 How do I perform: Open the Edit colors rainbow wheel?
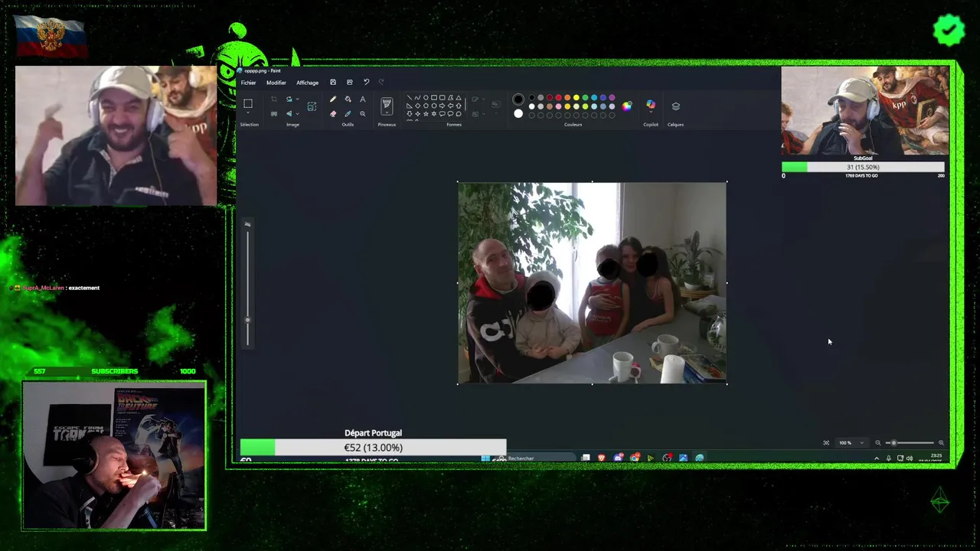tap(626, 106)
